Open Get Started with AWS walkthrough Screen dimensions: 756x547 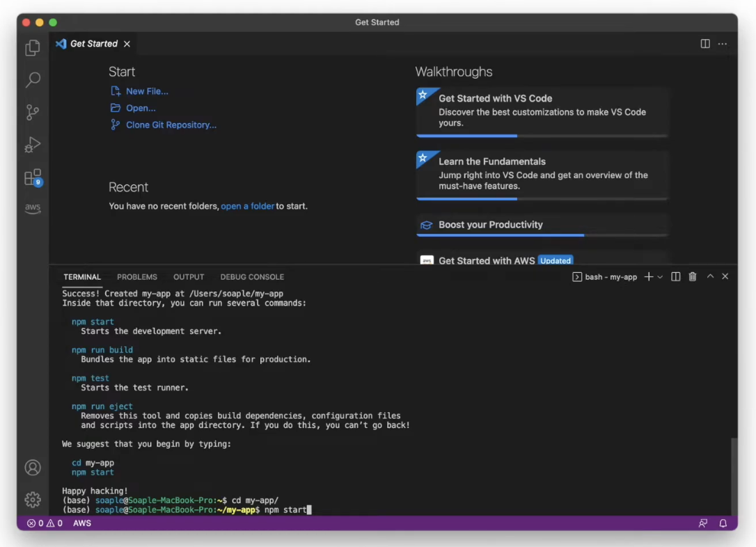(x=542, y=258)
